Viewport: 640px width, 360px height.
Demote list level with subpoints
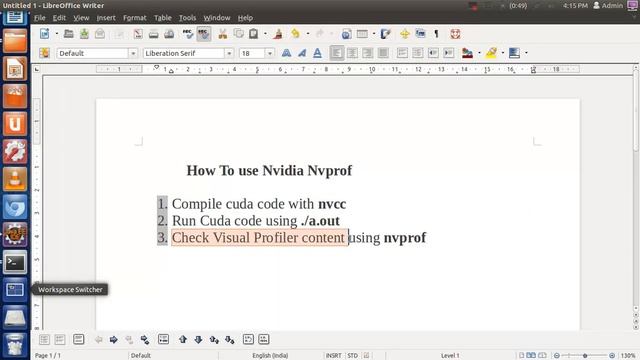[x=145, y=340]
